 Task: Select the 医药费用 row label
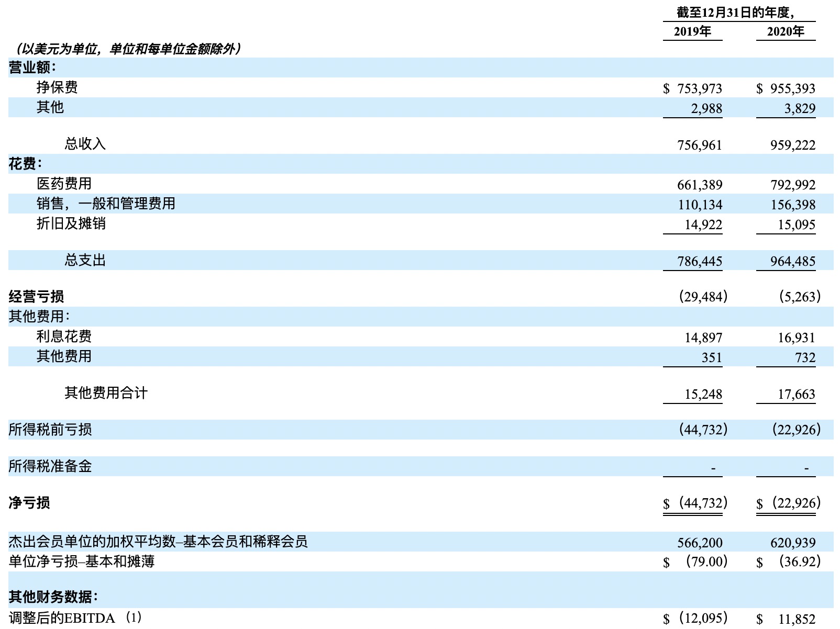64,184
